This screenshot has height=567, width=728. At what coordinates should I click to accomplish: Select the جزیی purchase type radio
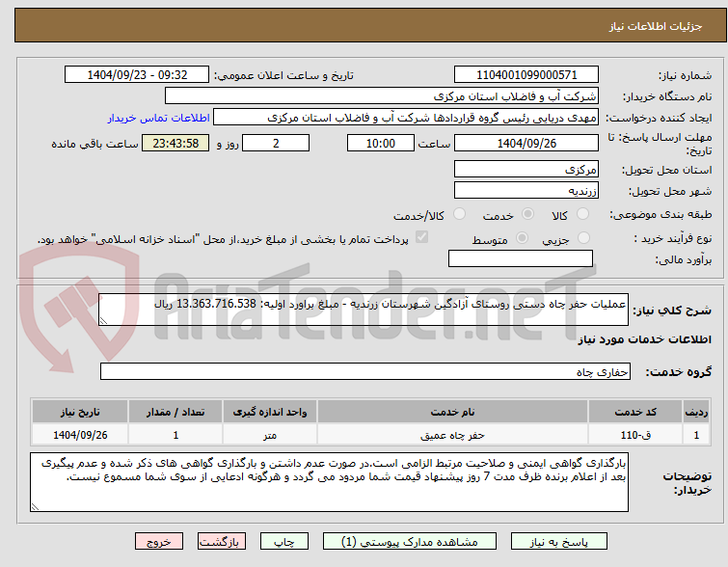(583, 238)
